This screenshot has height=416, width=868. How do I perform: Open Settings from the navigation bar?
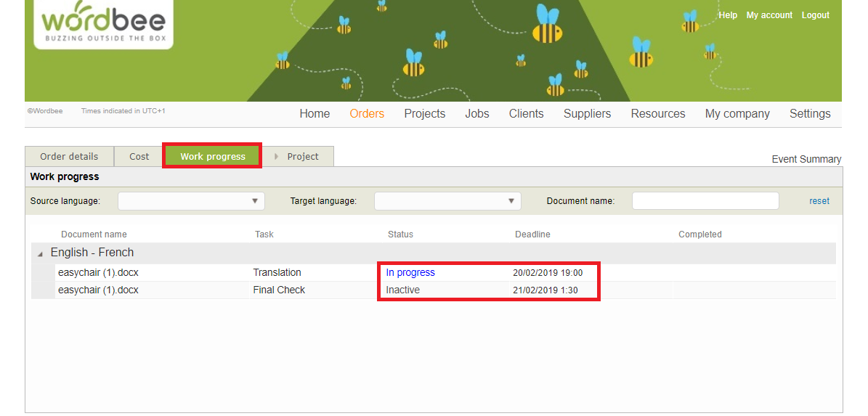(809, 114)
